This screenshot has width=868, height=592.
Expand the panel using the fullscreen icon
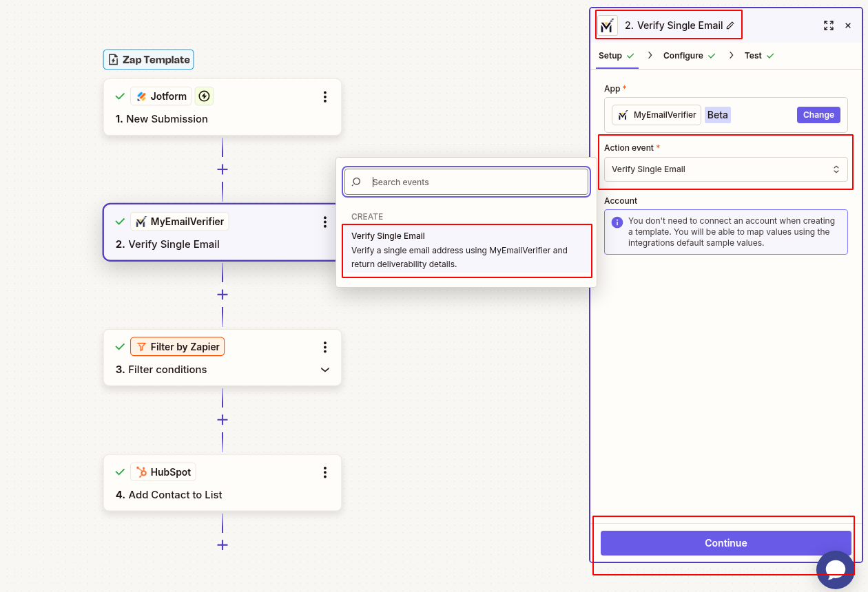pyautogui.click(x=829, y=25)
